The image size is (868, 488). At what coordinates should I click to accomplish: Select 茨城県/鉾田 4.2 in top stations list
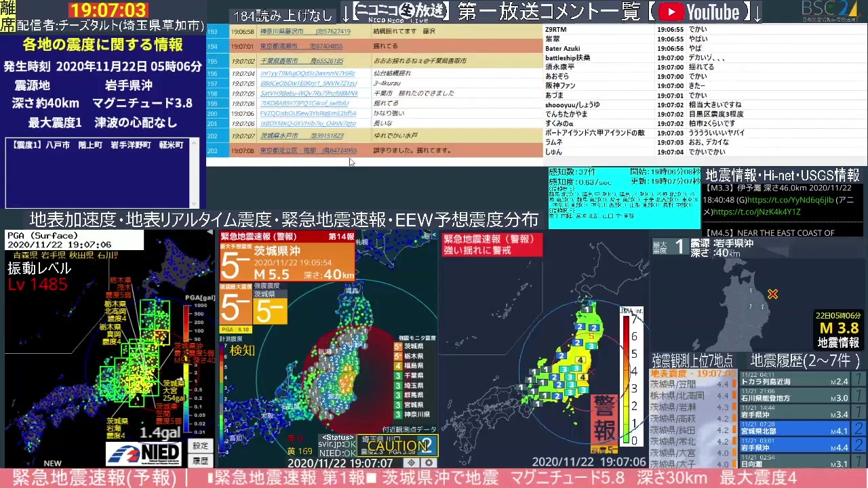tap(692, 430)
